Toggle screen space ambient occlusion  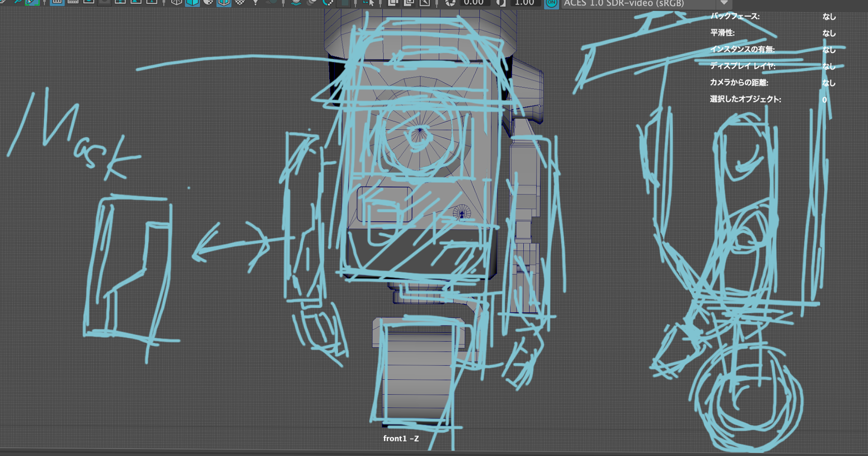(296, 2)
